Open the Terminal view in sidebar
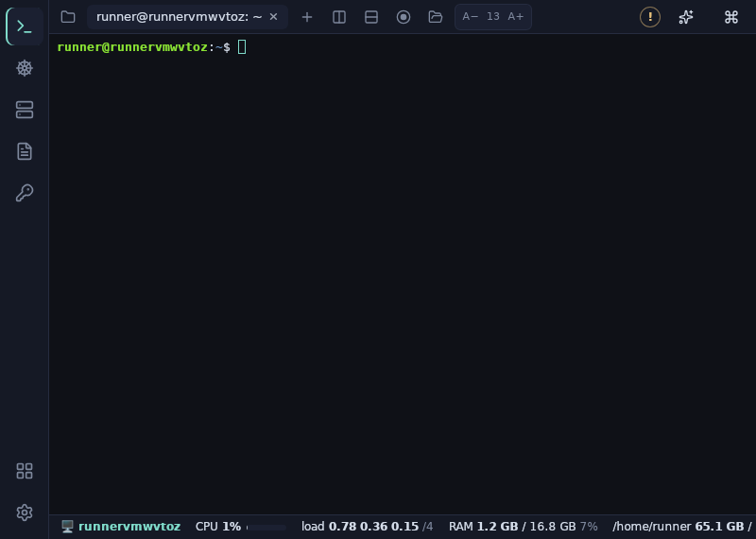The image size is (756, 539). tap(25, 26)
